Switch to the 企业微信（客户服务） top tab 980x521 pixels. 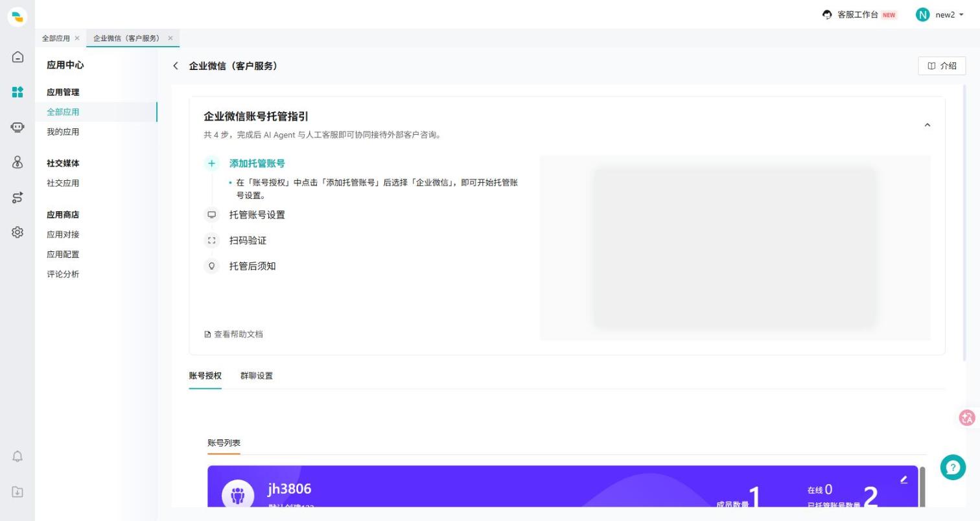126,38
